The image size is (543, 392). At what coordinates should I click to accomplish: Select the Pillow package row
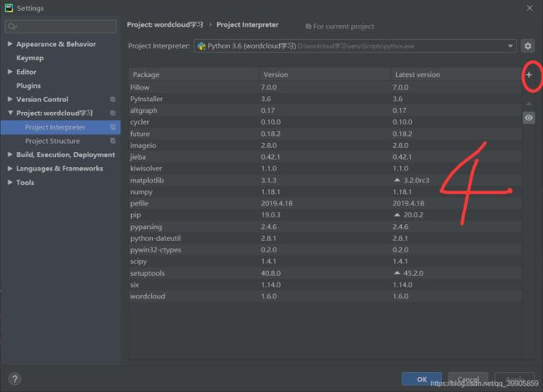325,87
